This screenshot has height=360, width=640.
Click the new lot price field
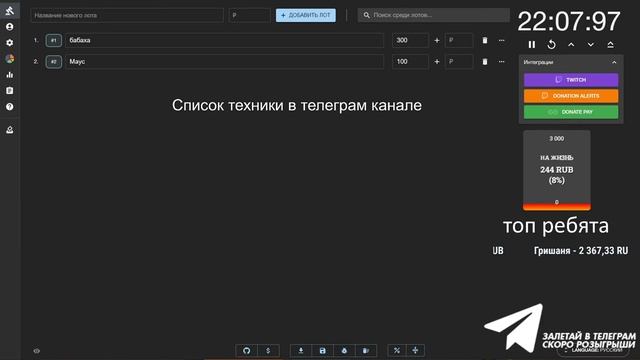point(249,15)
